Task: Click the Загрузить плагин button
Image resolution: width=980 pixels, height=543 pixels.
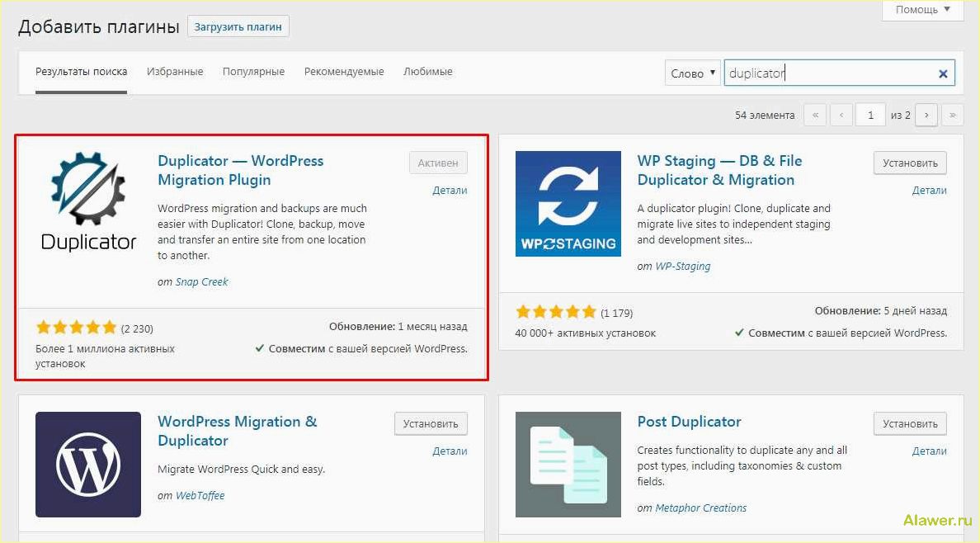Action: [x=238, y=27]
